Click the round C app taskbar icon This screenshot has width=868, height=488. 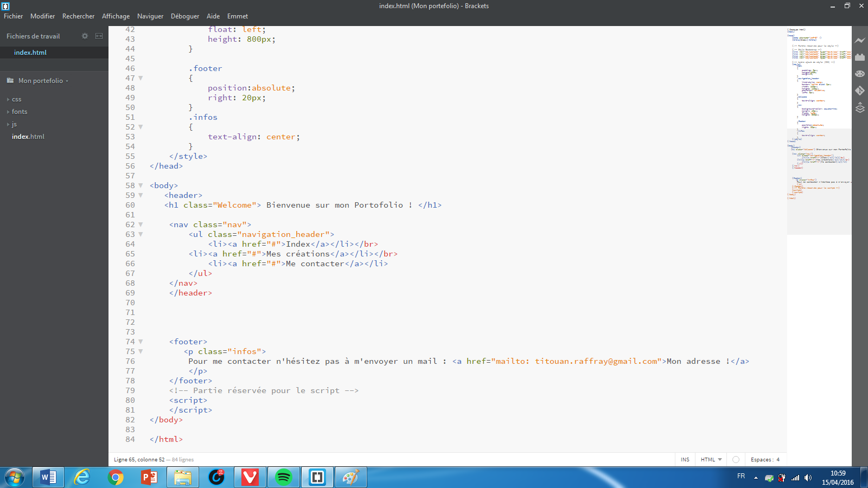click(216, 477)
